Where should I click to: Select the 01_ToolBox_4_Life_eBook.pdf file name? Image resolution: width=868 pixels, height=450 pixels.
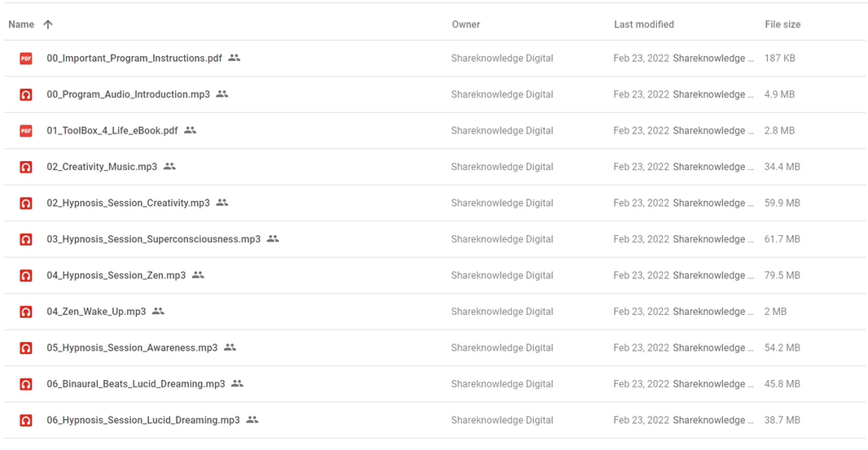[112, 131]
